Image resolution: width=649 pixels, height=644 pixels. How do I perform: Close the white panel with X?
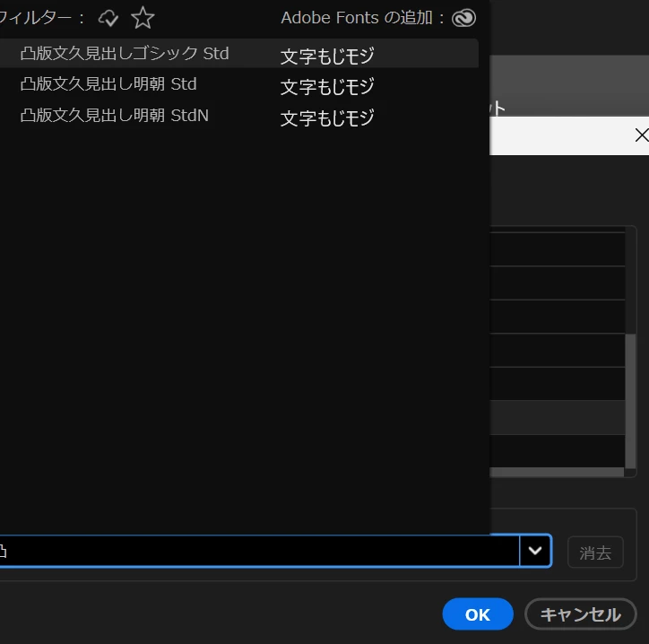(x=642, y=135)
